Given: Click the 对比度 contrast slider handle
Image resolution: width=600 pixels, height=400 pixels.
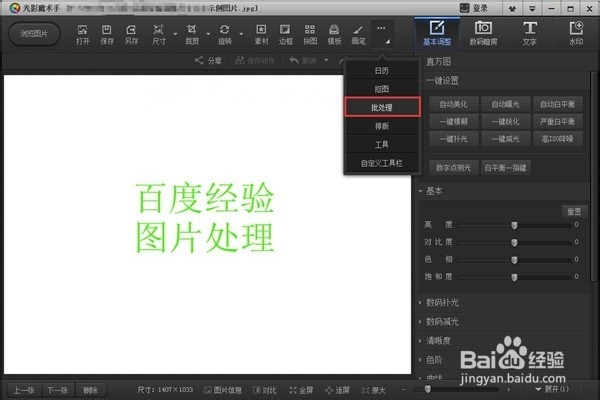Looking at the screenshot, I should click(514, 242).
